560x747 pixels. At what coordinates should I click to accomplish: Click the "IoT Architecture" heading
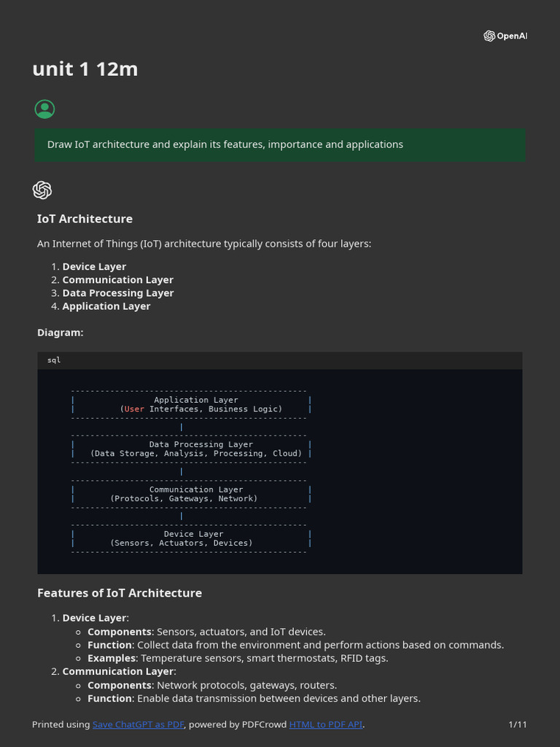85,219
